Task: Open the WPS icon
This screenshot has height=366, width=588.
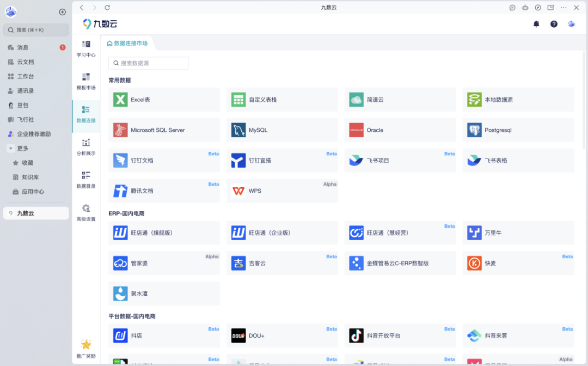Action: pyautogui.click(x=238, y=191)
